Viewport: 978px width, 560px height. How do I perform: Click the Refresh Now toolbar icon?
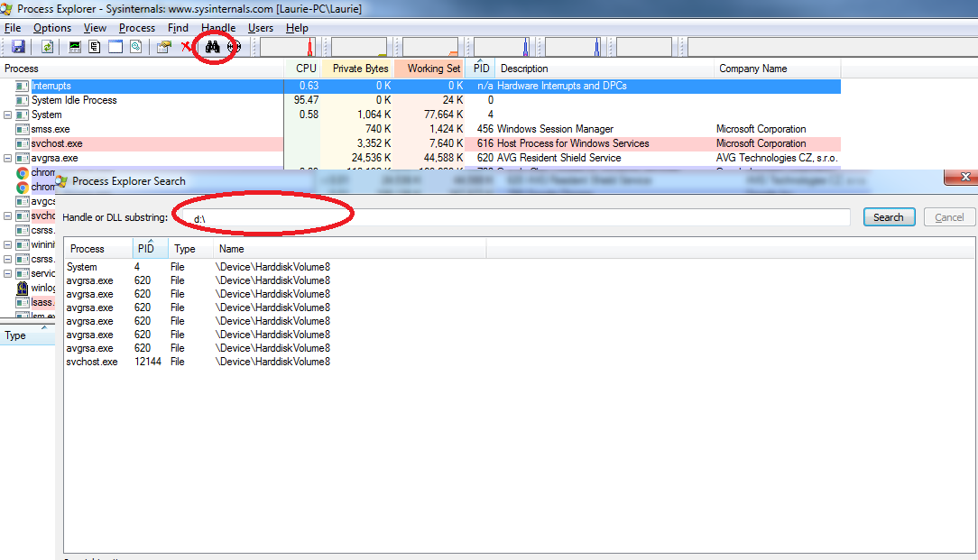click(47, 47)
